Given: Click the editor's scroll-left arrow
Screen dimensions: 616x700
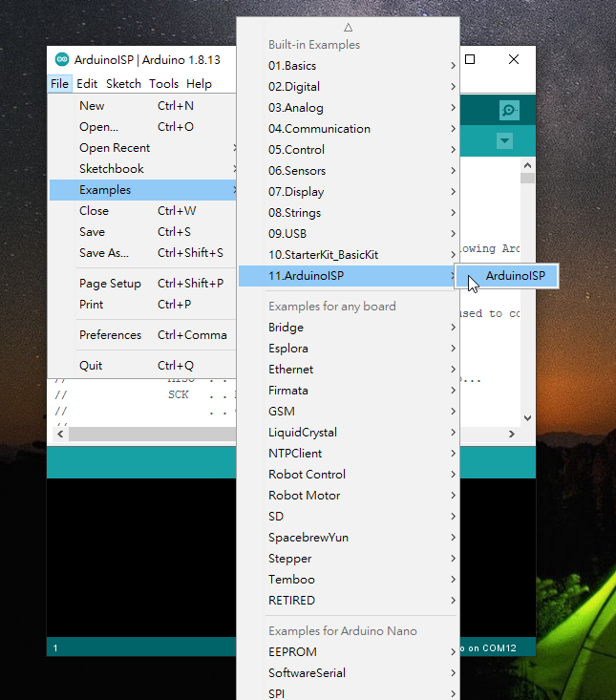Looking at the screenshot, I should (61, 434).
